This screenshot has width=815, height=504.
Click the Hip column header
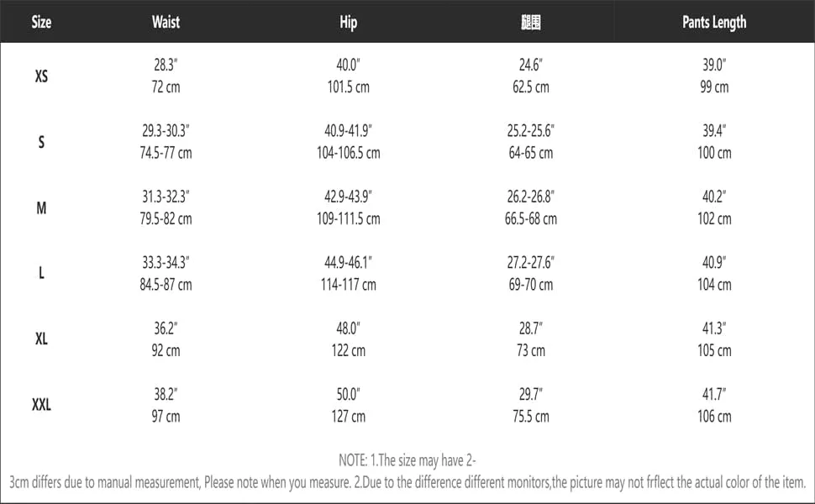pyautogui.click(x=348, y=23)
